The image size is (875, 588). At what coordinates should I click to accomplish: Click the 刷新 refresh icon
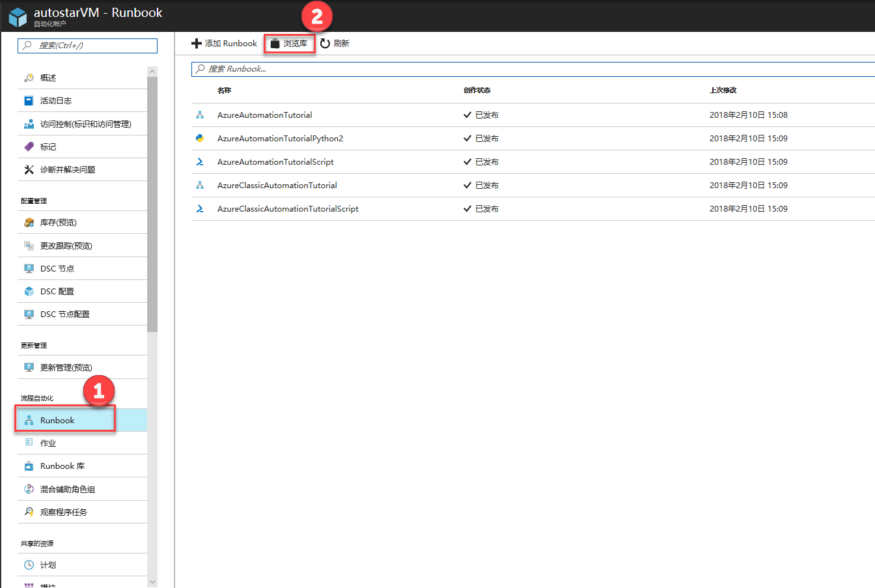coord(325,44)
